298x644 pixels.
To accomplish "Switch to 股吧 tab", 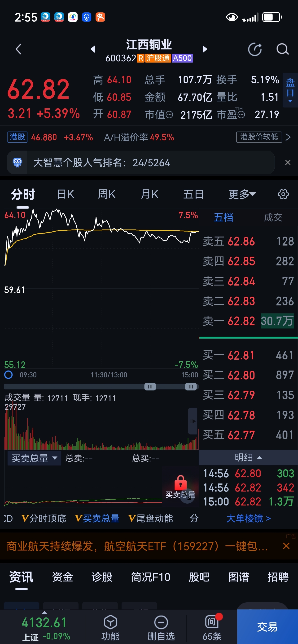I will pos(199,577).
